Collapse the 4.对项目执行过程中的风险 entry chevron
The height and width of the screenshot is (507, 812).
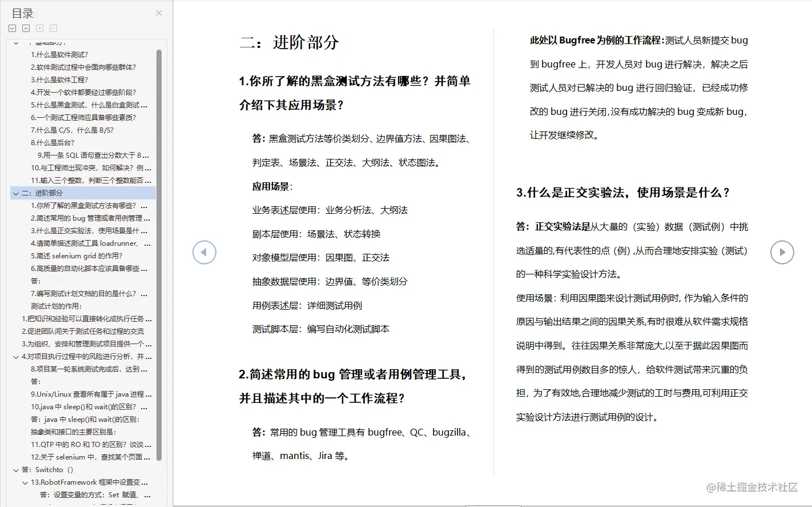pos(15,356)
